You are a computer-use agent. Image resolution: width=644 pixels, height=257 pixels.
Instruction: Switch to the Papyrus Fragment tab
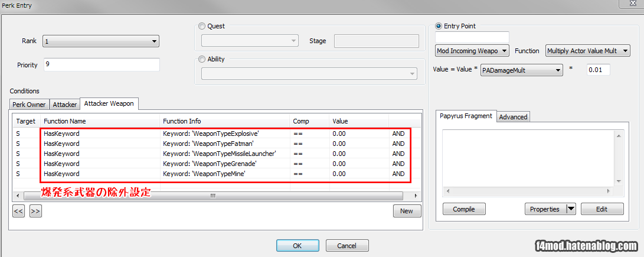466,116
